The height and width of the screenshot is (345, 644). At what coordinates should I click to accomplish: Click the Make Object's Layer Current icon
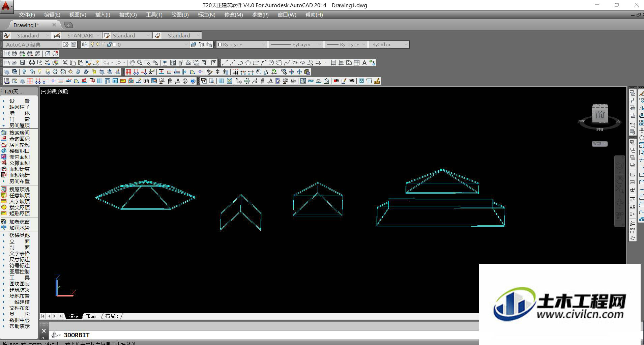[194, 45]
